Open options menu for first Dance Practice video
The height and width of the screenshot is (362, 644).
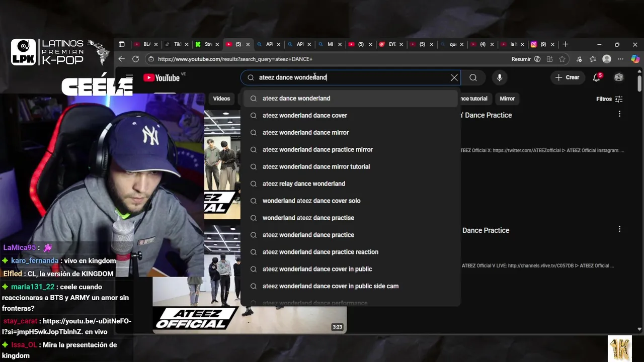click(x=619, y=114)
